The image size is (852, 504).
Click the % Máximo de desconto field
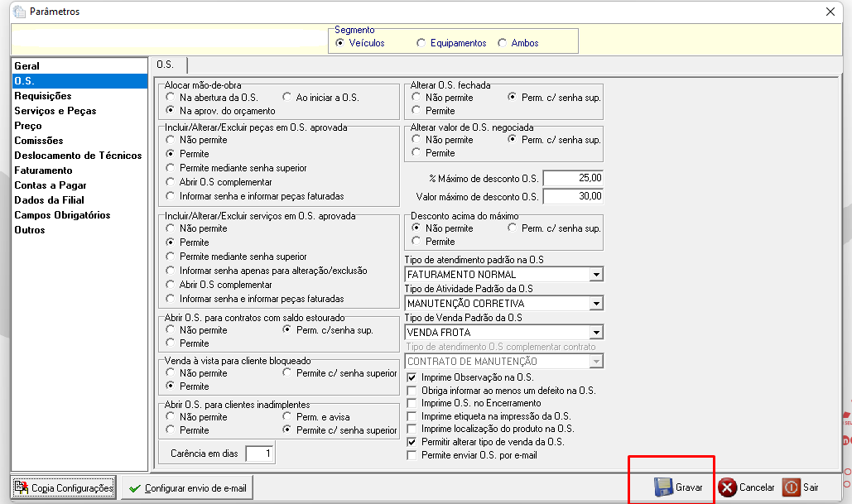(573, 178)
